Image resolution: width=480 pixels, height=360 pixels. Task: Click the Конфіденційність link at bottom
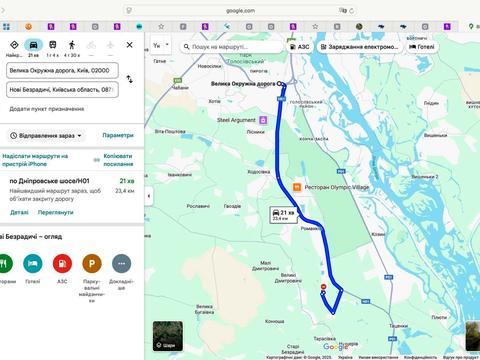pyautogui.click(x=420, y=357)
